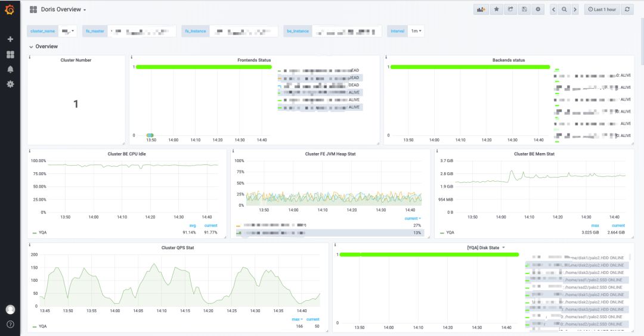The width and height of the screenshot is (644, 336).
Task: Shift time range backward arrow
Action: click(x=553, y=10)
